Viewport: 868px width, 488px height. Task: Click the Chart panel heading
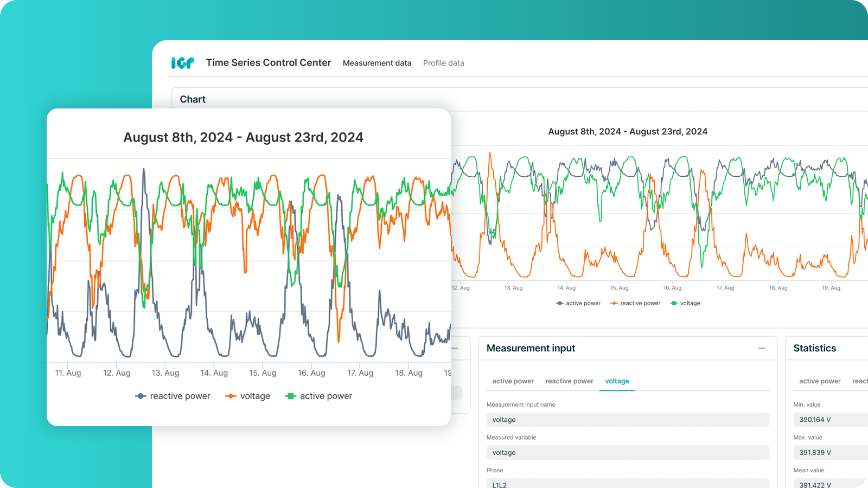pyautogui.click(x=193, y=99)
